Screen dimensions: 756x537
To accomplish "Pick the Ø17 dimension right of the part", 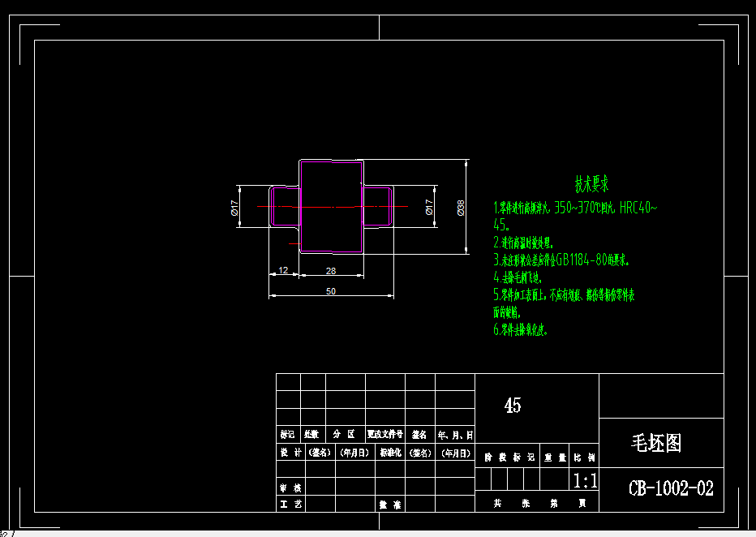I will click(429, 207).
